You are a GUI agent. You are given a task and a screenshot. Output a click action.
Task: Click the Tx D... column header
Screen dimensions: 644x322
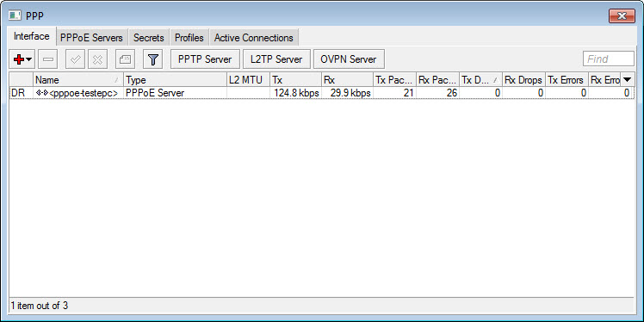[x=480, y=80]
